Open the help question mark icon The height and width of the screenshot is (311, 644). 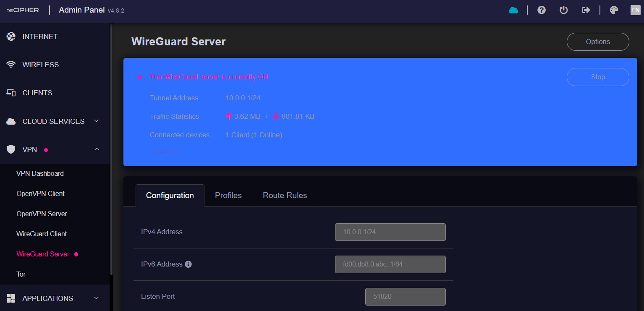tap(542, 10)
